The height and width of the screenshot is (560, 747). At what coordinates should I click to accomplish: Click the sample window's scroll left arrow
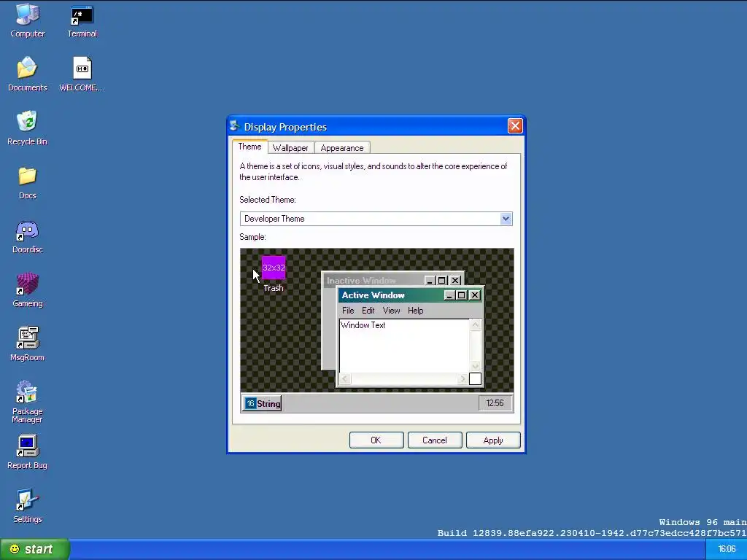345,378
